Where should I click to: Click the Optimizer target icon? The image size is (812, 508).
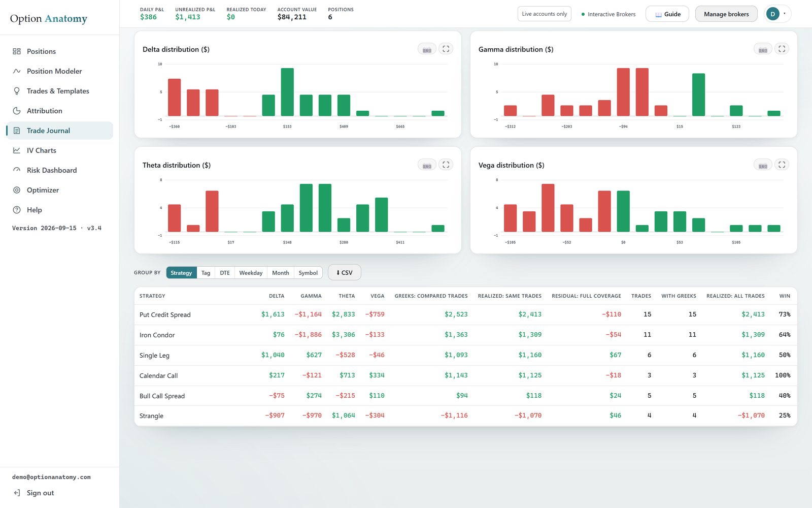point(17,190)
